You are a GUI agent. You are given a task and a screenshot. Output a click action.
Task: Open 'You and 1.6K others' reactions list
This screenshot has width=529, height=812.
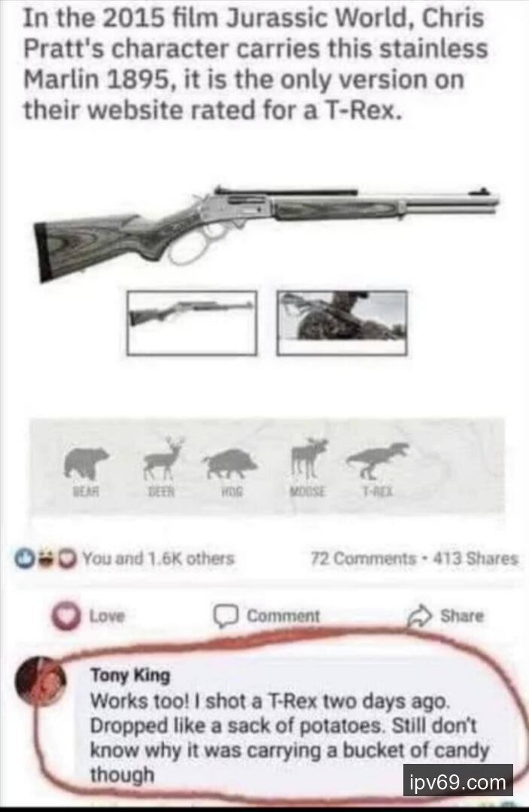[159, 559]
